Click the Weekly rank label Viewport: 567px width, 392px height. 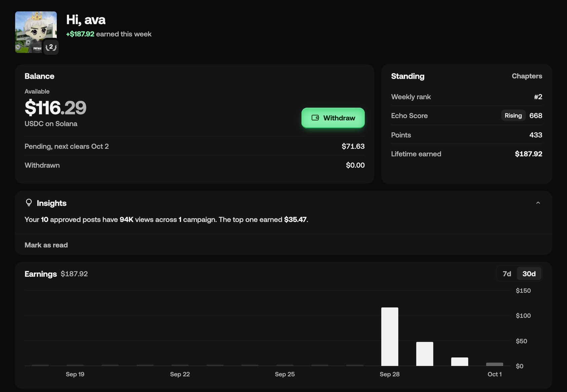(411, 97)
